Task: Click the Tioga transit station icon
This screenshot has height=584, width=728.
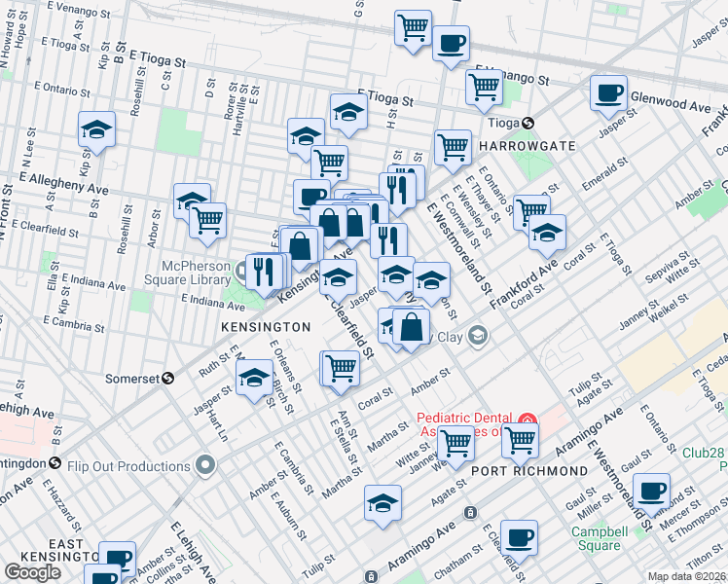Action: click(x=528, y=123)
